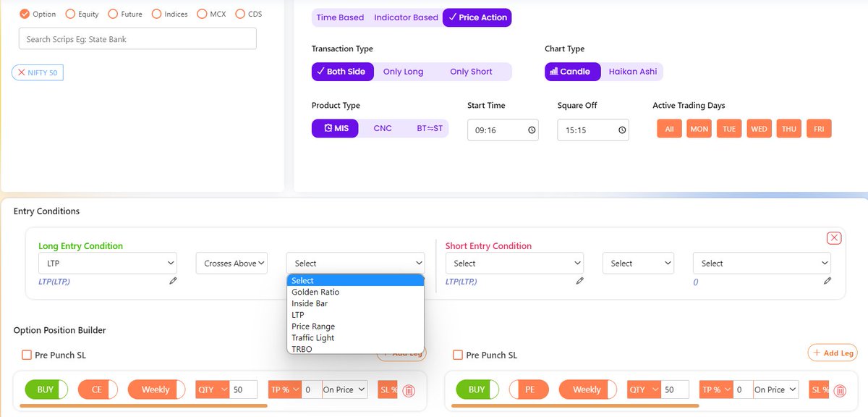
Task: Toggle THU trading day
Action: pyautogui.click(x=789, y=129)
